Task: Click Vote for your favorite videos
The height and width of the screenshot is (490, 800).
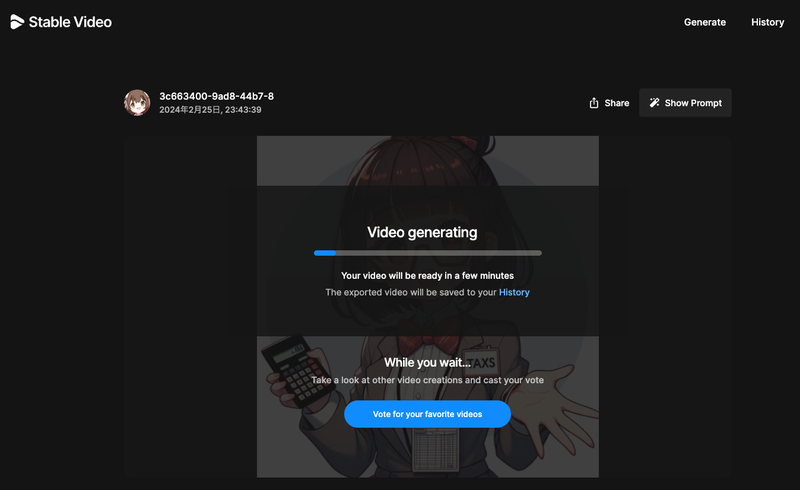Action: [428, 414]
